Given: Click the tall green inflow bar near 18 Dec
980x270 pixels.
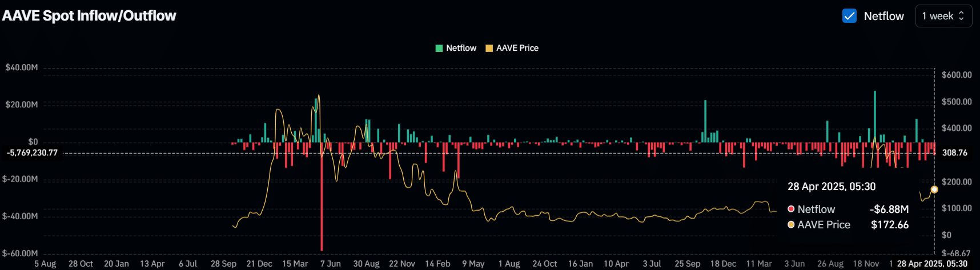Looking at the screenshot, I should (x=705, y=121).
